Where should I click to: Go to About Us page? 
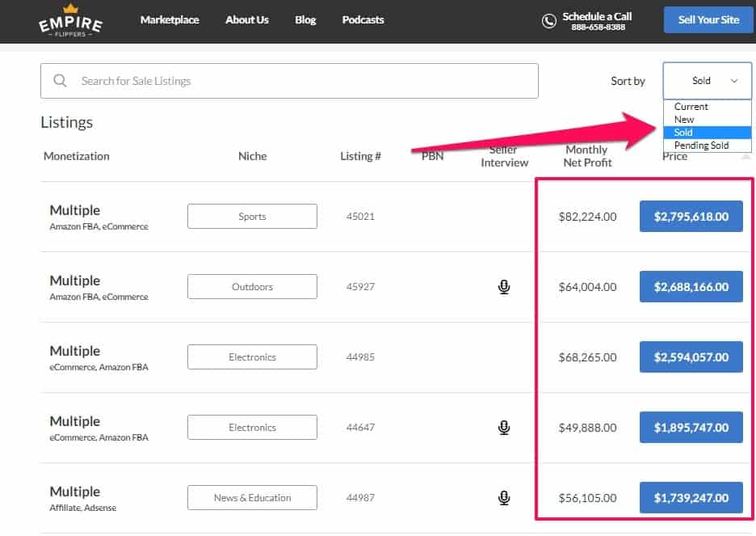247,19
